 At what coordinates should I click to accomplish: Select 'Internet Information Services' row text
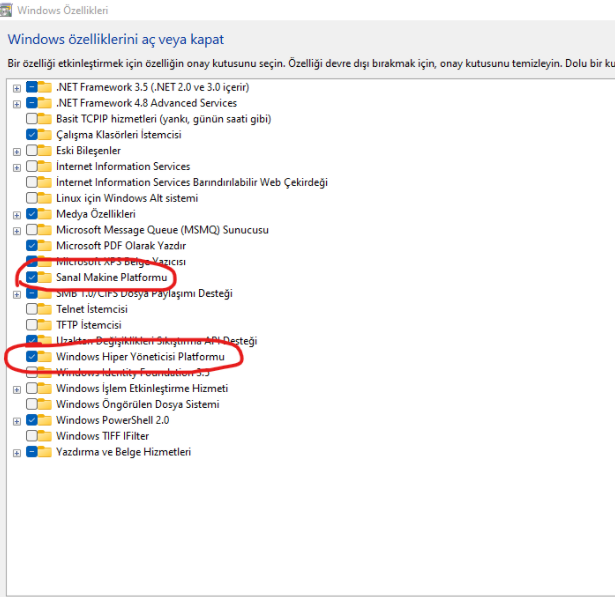click(x=123, y=166)
